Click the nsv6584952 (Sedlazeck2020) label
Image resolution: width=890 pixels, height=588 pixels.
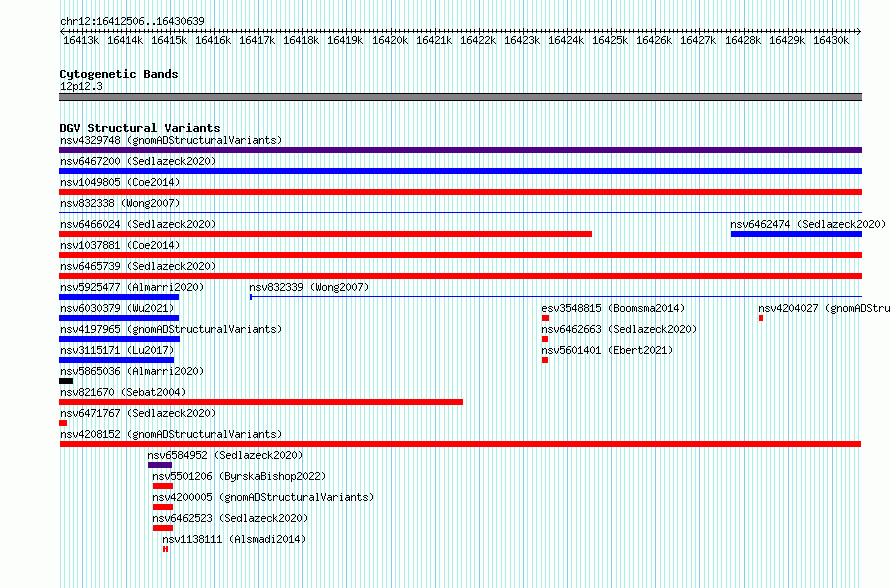[225, 455]
